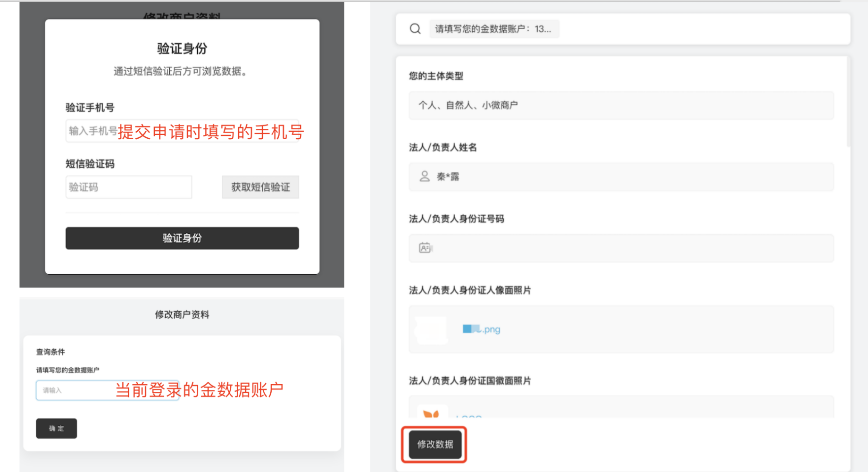The image size is (868, 472).
Task: Click the search magnifier icon
Action: [x=415, y=29]
